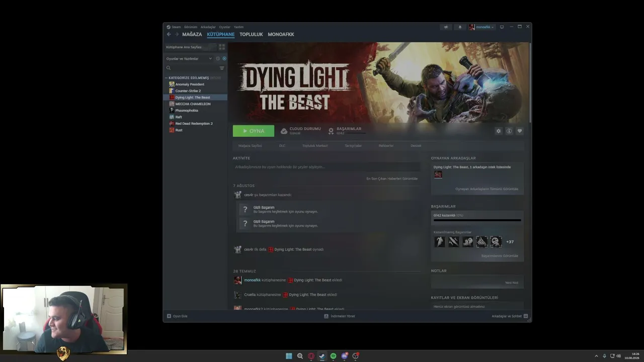Switch to Big Picture mode icon

(x=502, y=27)
